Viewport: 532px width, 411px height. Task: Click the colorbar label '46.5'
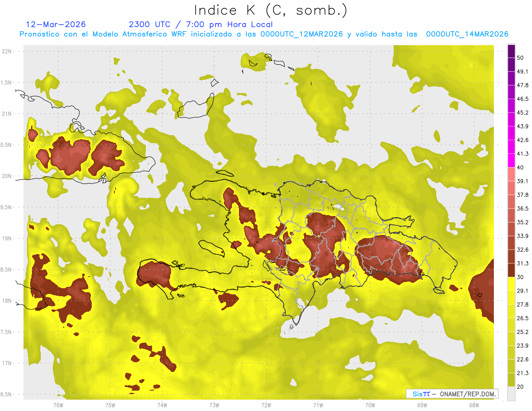point(523,99)
